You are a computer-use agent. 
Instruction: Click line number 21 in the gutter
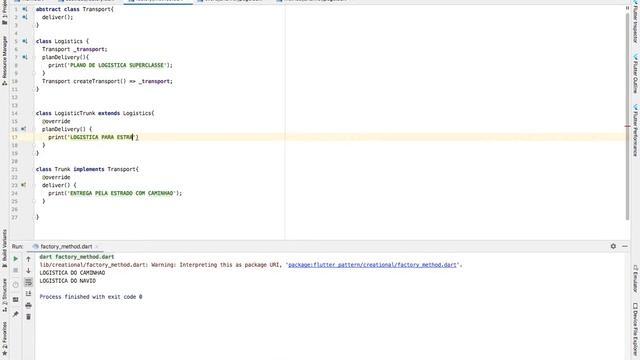click(x=15, y=169)
